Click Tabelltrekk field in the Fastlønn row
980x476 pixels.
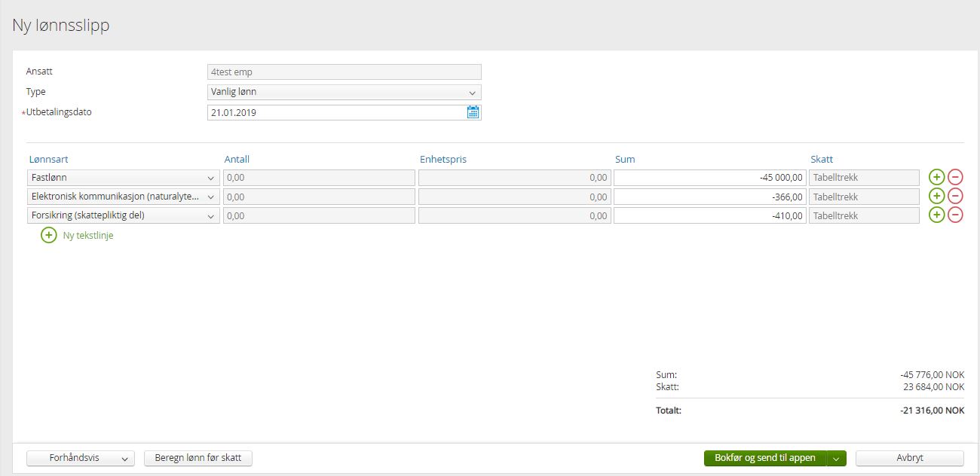click(x=864, y=178)
